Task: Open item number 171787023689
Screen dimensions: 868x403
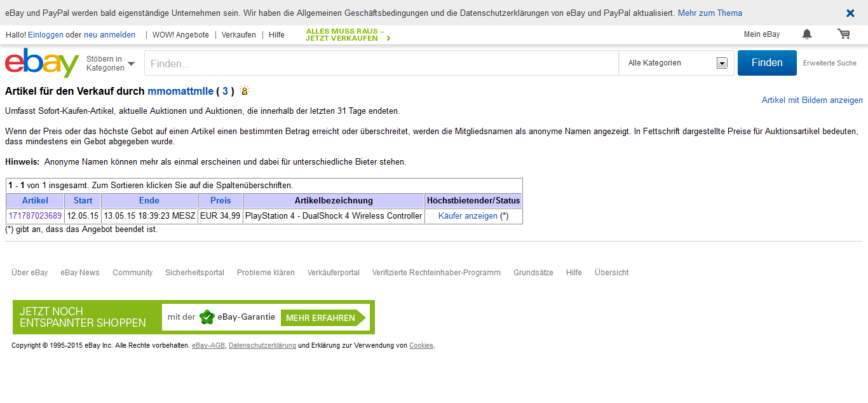Action: (35, 216)
